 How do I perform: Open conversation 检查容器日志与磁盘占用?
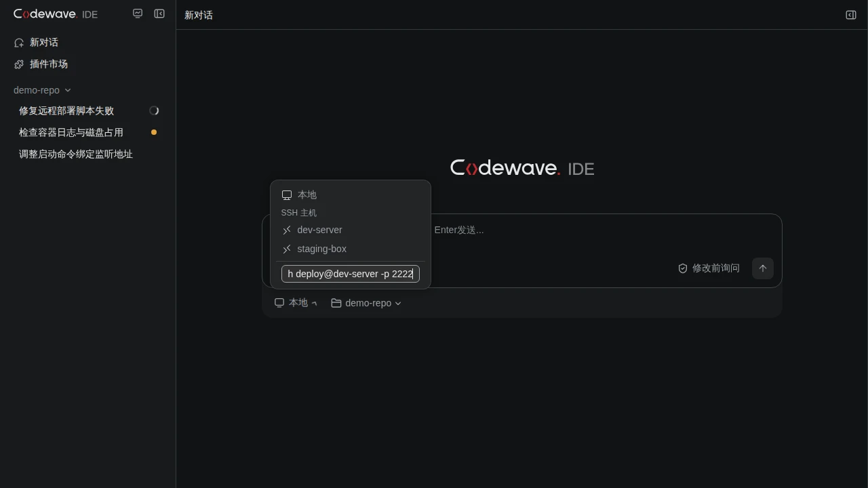[88, 132]
